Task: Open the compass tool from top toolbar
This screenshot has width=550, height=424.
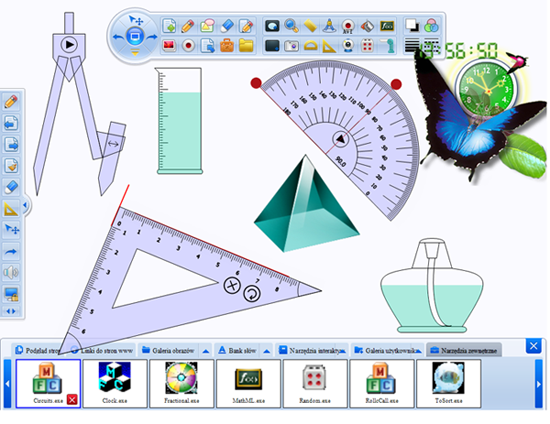Action: 329,26
